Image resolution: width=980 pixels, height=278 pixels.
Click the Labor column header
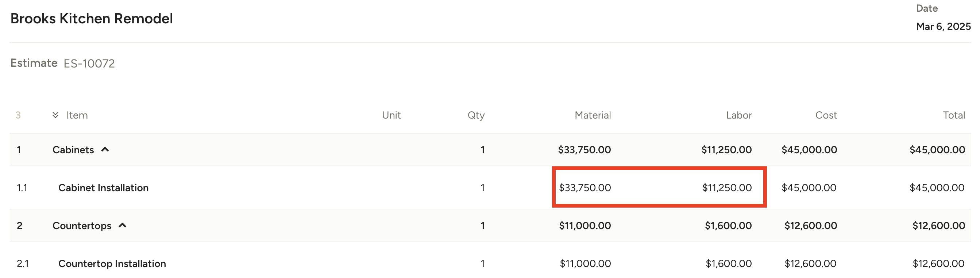click(739, 115)
